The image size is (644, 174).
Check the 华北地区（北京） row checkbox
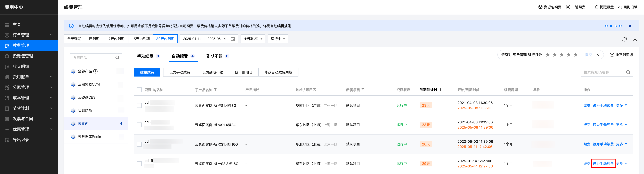pyautogui.click(x=139, y=144)
